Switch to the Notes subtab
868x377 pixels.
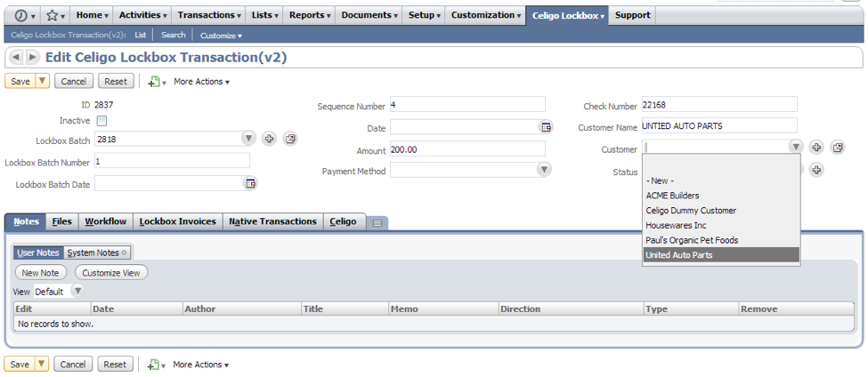(x=26, y=221)
